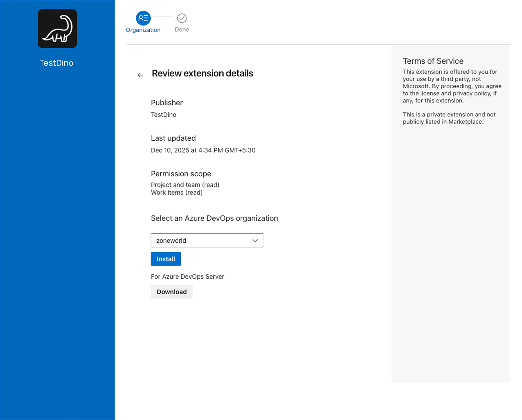Open the Azure DevOps organization dropdown
The image size is (522, 420).
pyautogui.click(x=207, y=240)
